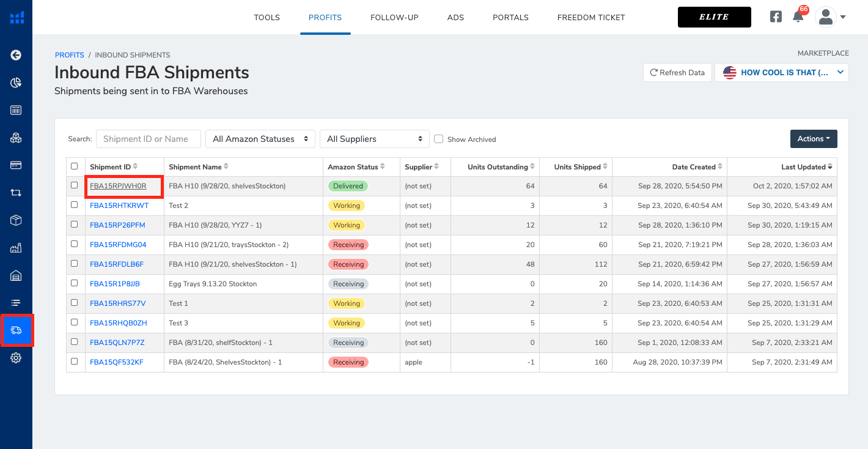
Task: Open the pie chart dashboard icon
Action: [16, 83]
